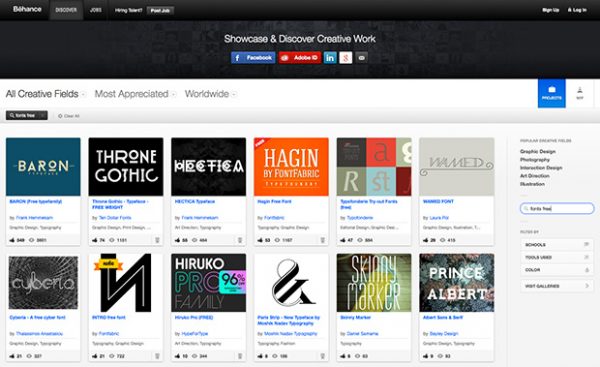
Task: Click the Post Job button
Action: click(160, 11)
